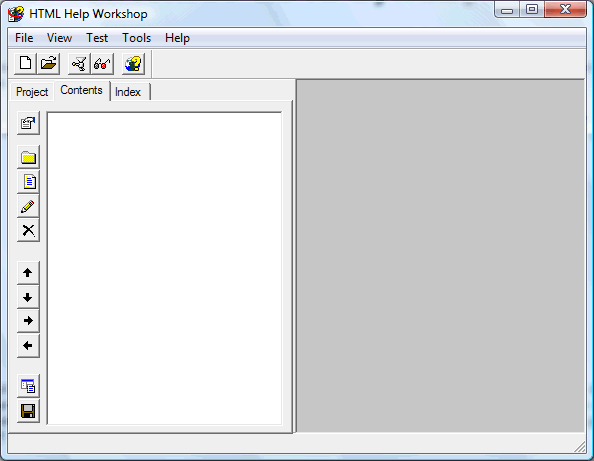Delete selection with the X icon
This screenshot has height=461, width=594.
click(x=28, y=230)
